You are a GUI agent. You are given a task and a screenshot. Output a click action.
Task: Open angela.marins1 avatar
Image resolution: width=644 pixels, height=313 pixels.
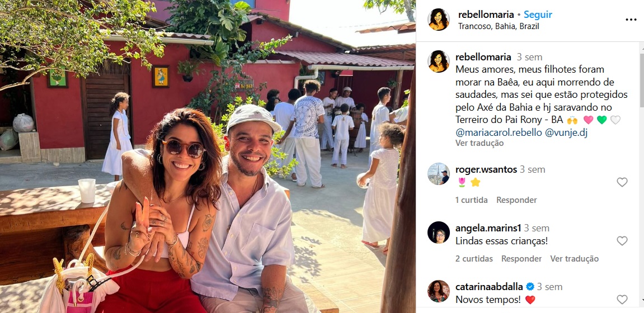point(438,232)
